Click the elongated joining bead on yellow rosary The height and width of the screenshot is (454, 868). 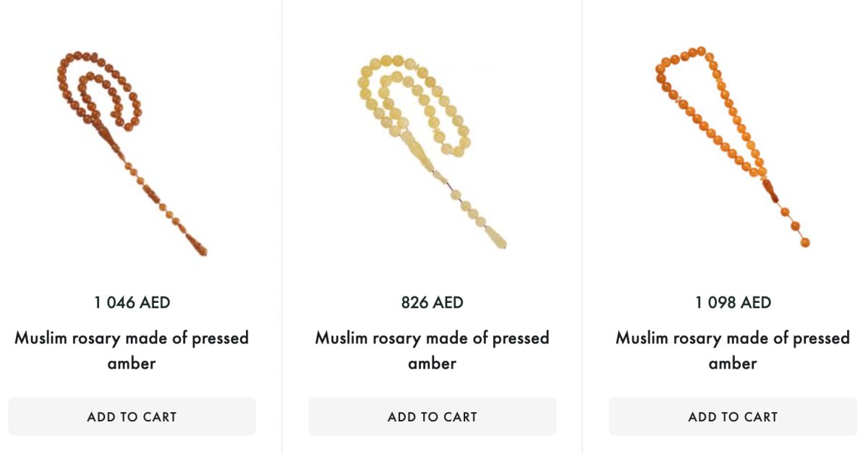(420, 152)
